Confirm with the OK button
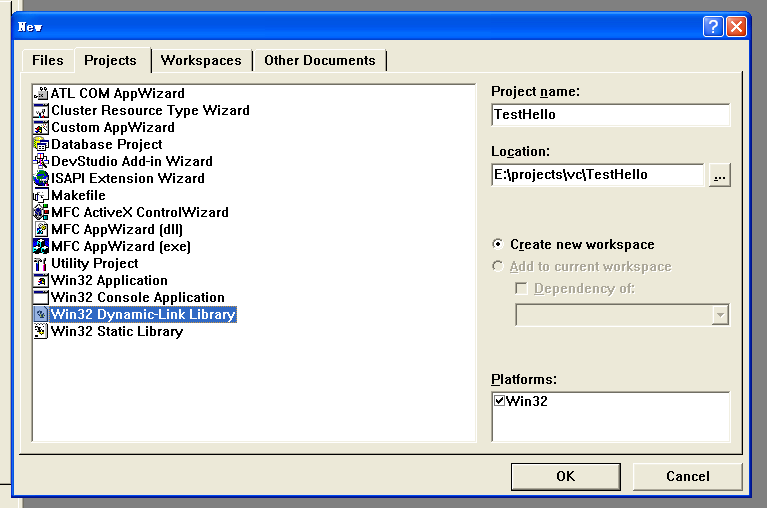Screen dimensions: 767x508 coord(565,477)
